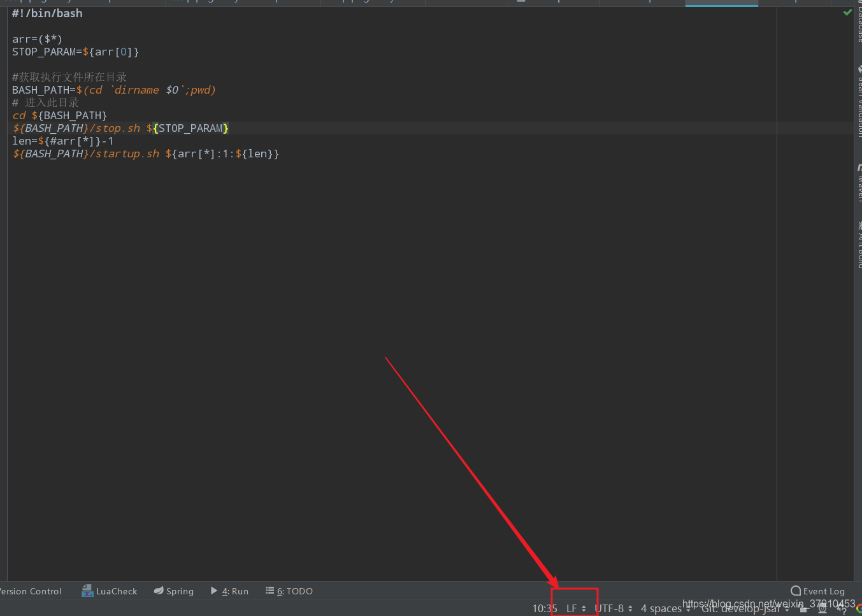862x616 pixels.
Task: Open the Run tool window
Action: (229, 591)
